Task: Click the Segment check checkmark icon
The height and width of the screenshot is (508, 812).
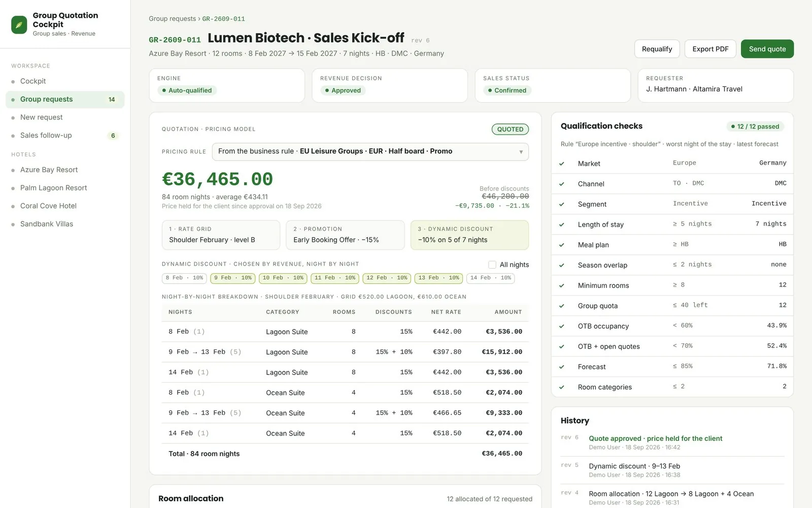Action: pos(562,204)
